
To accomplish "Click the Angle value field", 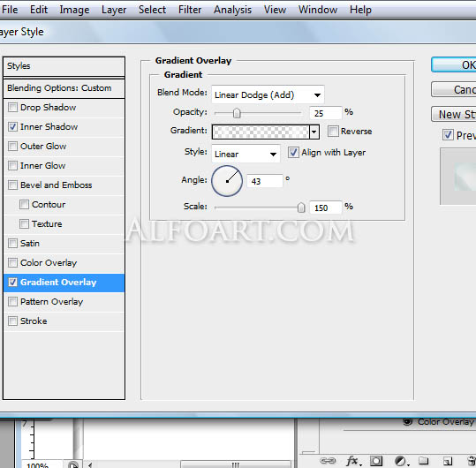I will pyautogui.click(x=265, y=181).
